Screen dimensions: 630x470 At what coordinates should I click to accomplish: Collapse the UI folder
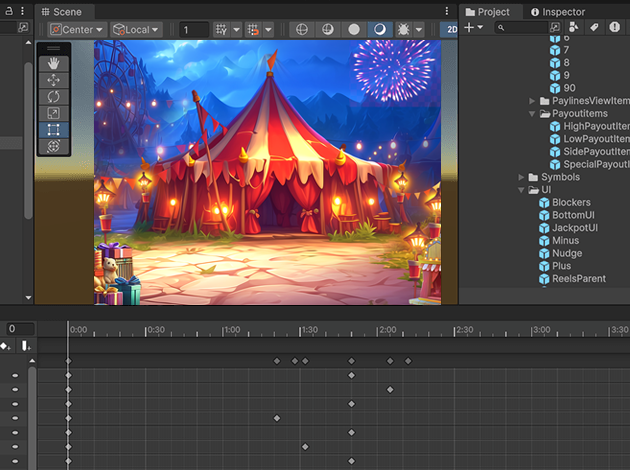(x=521, y=190)
